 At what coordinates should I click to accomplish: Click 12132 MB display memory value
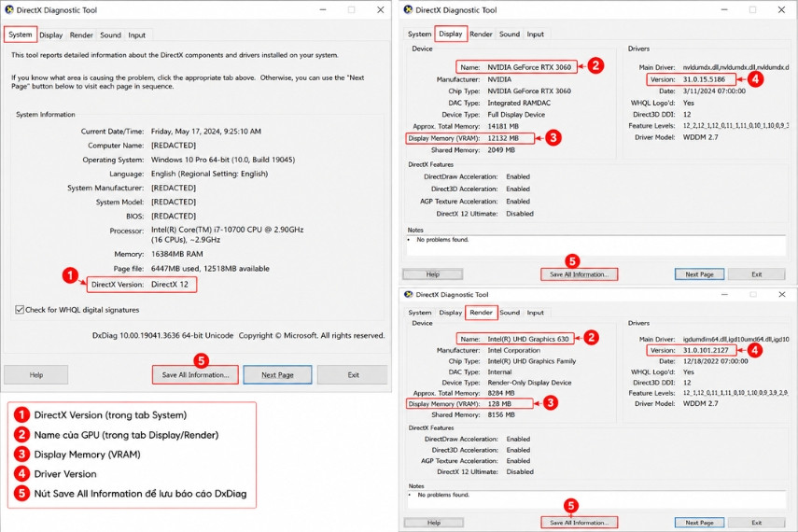pos(503,138)
